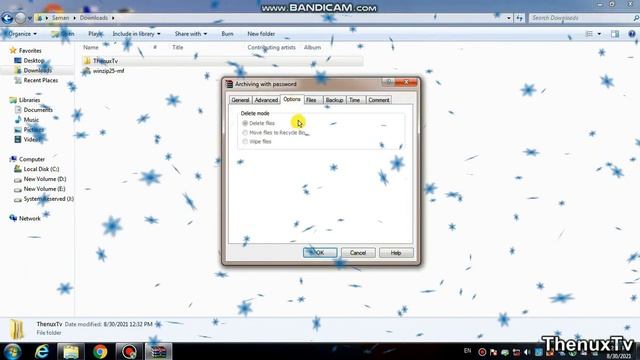This screenshot has width=640, height=360.
Task: Sort by Contributing artists column header
Action: click(x=271, y=47)
